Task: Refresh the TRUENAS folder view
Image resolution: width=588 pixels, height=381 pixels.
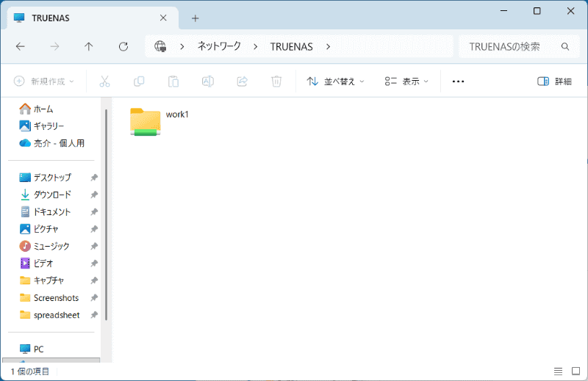Action: (x=123, y=46)
